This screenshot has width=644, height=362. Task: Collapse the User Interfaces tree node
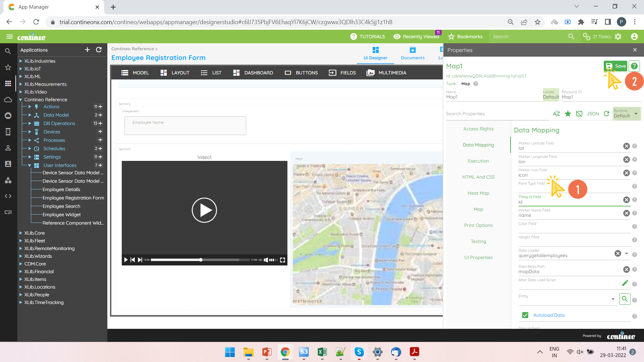click(x=30, y=165)
